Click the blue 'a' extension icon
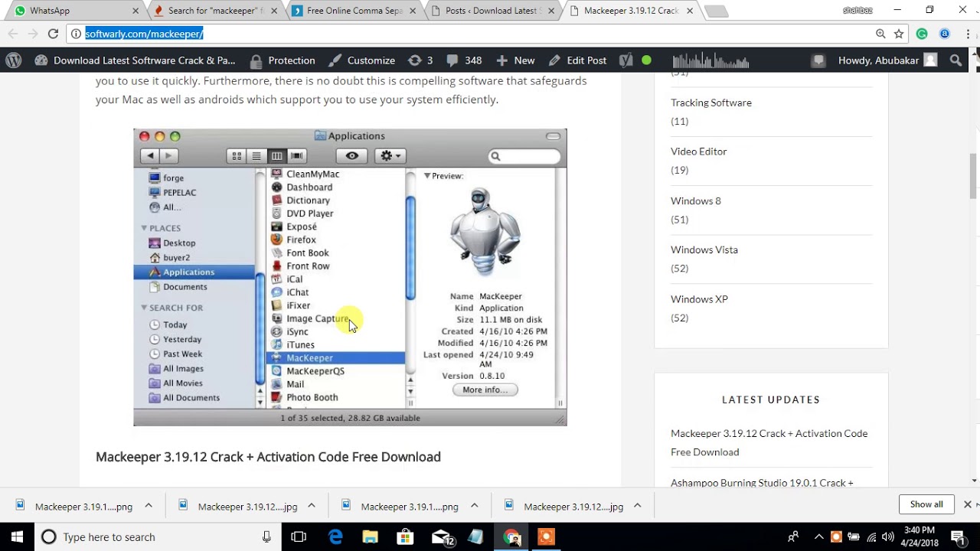Screen dimensions: 980x551 pyautogui.click(x=944, y=34)
